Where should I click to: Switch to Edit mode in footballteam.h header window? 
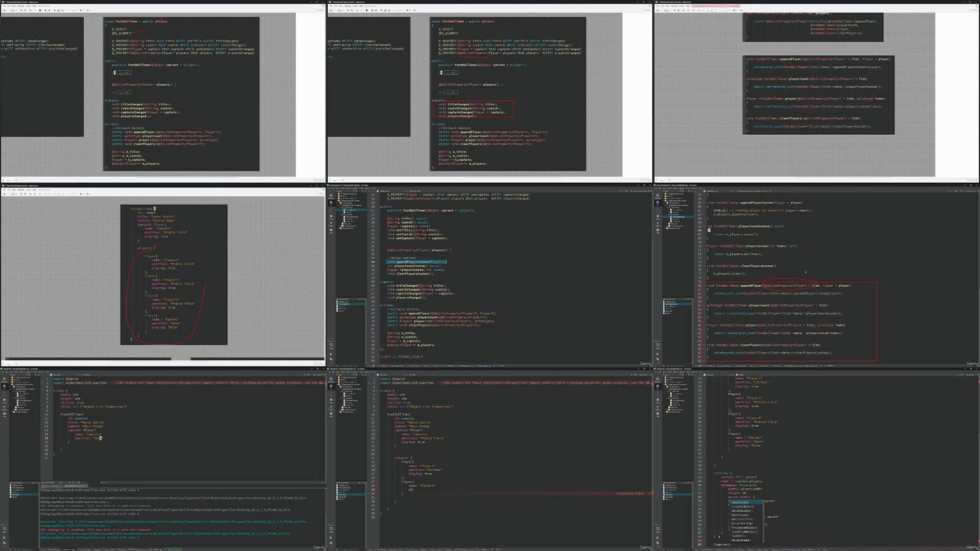tap(331, 203)
